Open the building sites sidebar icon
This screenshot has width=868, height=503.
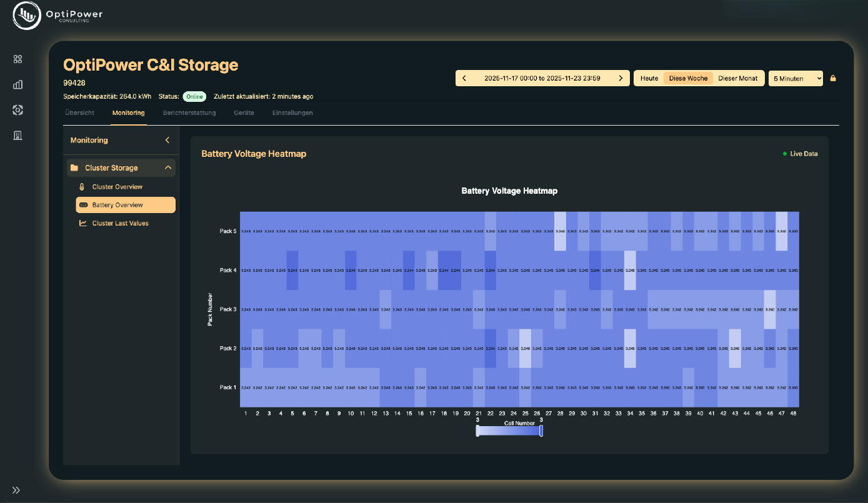point(17,136)
